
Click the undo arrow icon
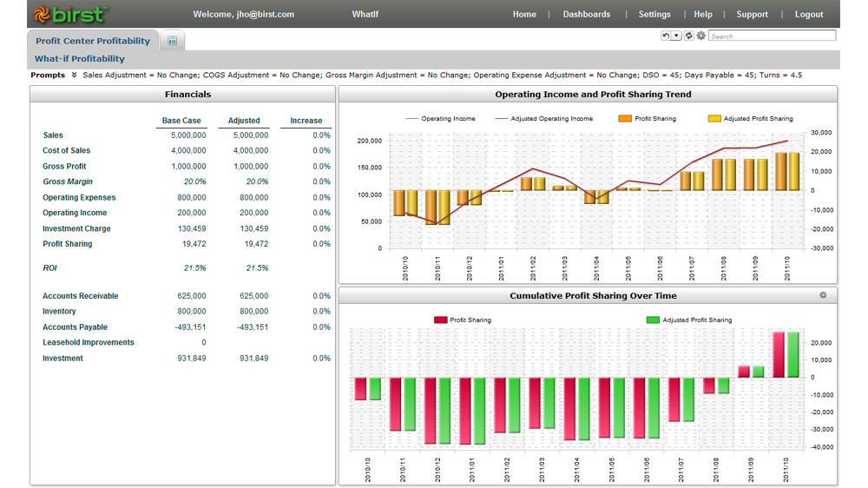tap(666, 36)
